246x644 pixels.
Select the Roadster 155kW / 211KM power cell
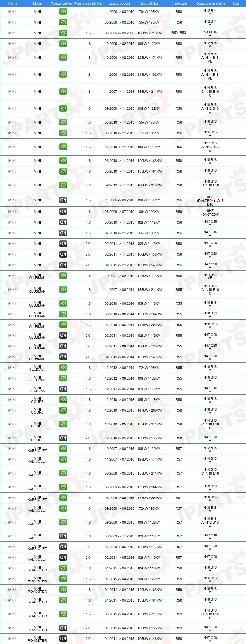[149, 614]
